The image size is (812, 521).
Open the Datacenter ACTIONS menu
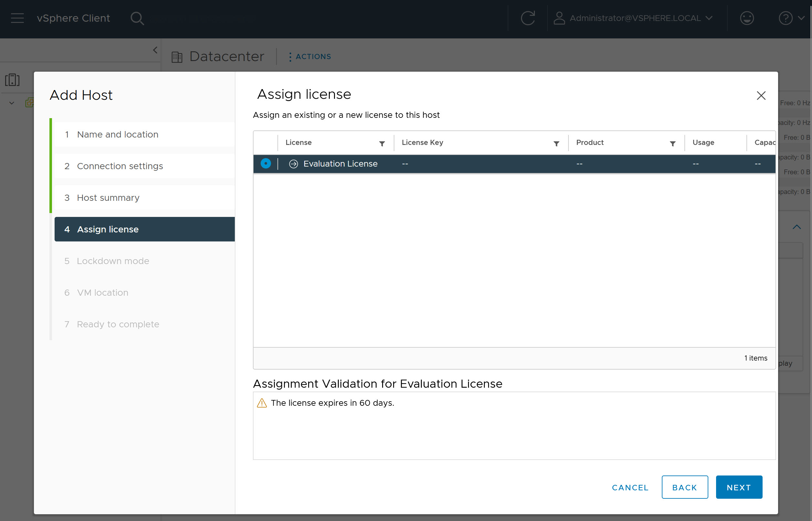[x=310, y=56]
